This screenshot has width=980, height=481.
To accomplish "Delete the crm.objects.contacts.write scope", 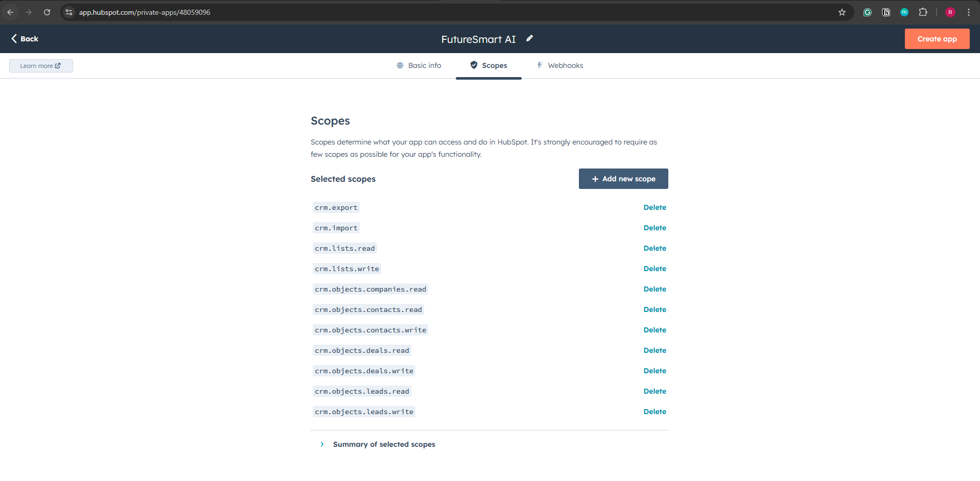I will pyautogui.click(x=655, y=330).
